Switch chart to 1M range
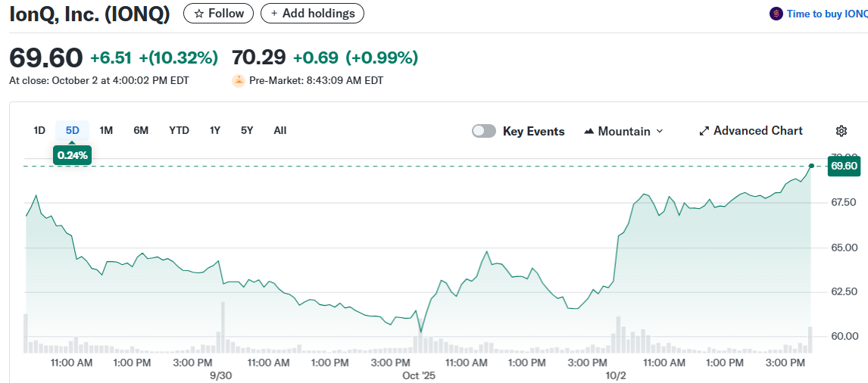868x383 pixels. point(106,130)
